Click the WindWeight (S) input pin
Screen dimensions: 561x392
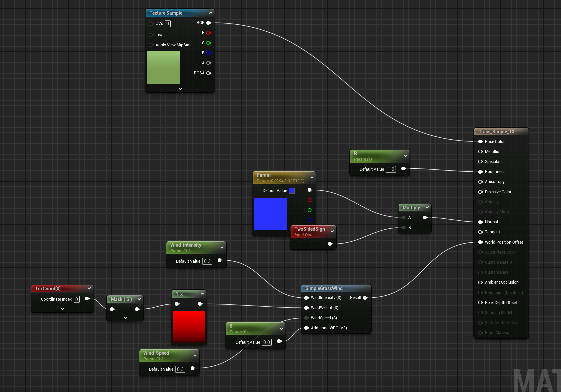click(x=307, y=308)
